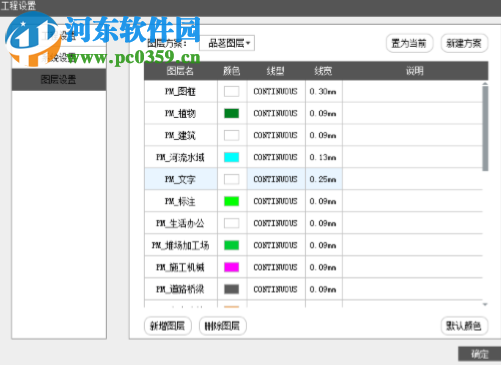Viewport: 501px width, 365px height.
Task: Select the PM_文字 layer name cell
Action: click(x=181, y=179)
